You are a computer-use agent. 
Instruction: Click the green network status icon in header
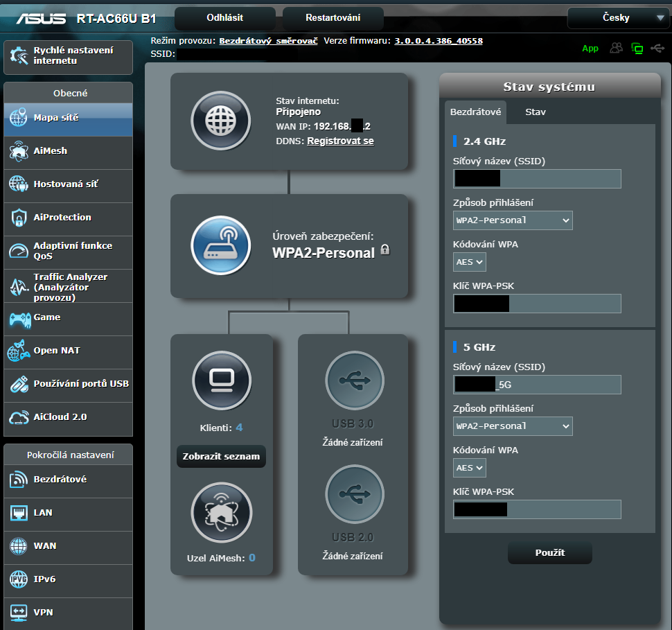tap(637, 49)
